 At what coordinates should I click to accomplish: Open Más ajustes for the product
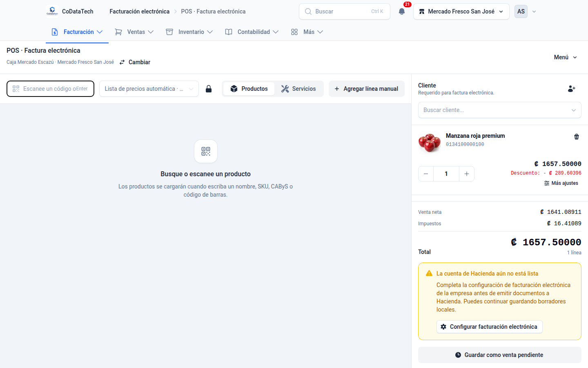[x=561, y=183]
